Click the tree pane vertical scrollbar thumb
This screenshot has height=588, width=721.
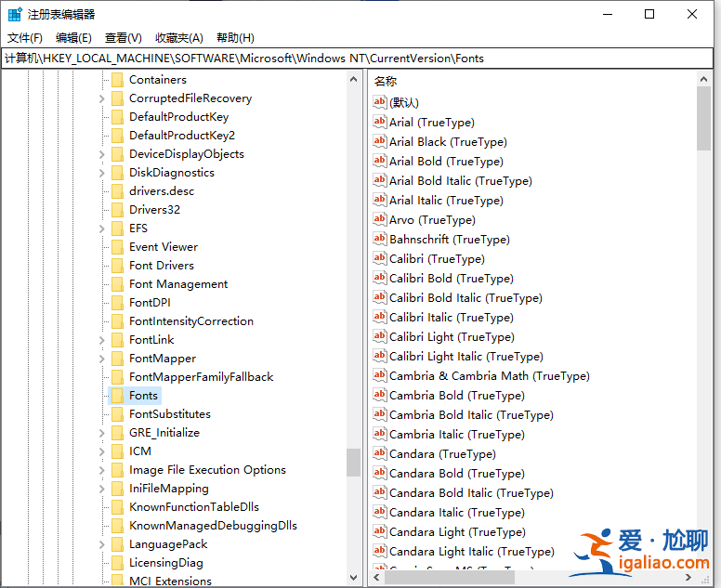(x=353, y=463)
